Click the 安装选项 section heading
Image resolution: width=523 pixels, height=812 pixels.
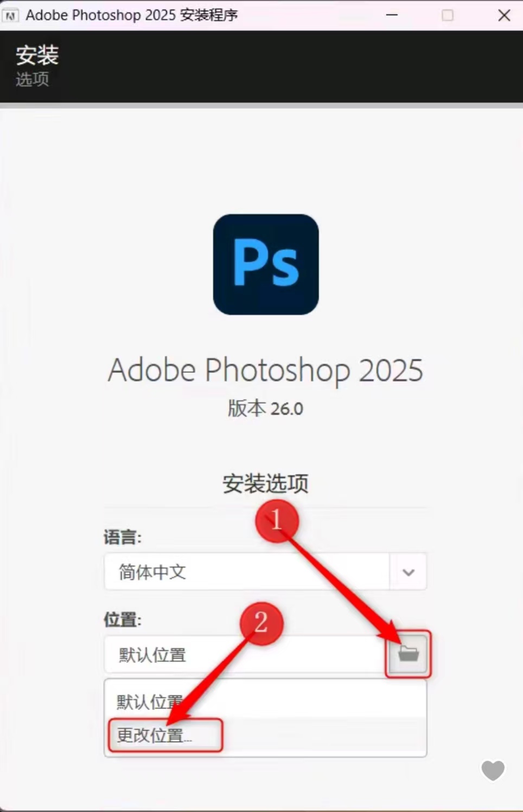265,484
